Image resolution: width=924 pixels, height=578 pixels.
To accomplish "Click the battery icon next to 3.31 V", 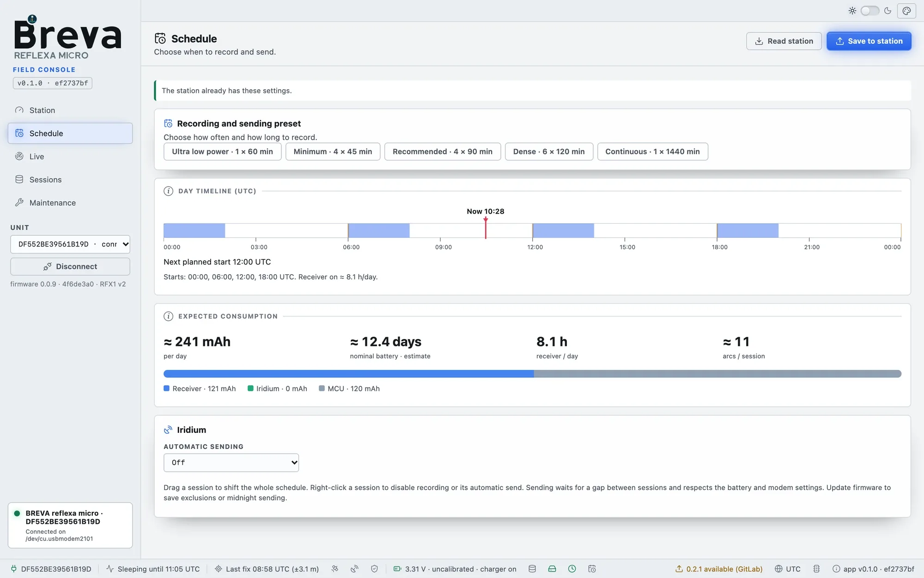I will point(397,569).
